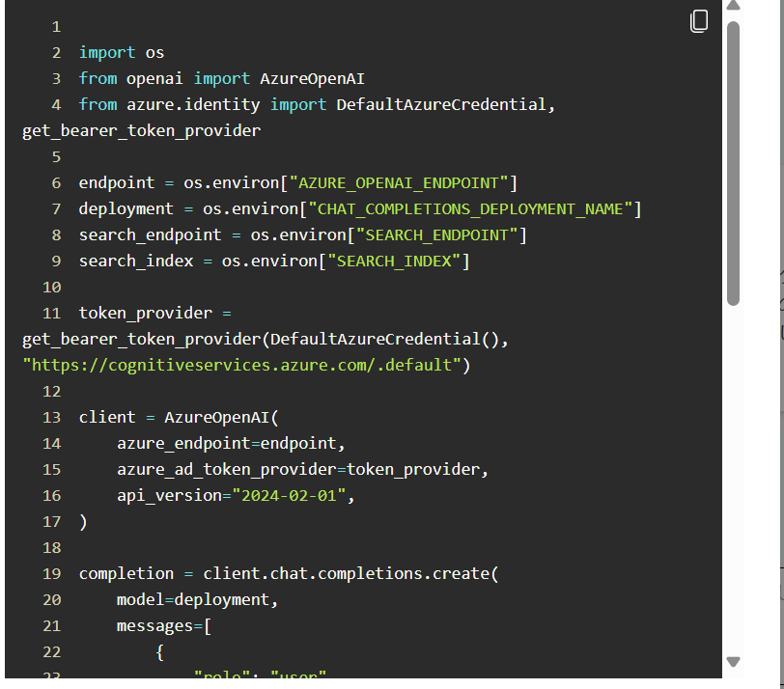784x689 pixels.
Task: Click the vertical scrollbar thumb
Action: point(733,163)
